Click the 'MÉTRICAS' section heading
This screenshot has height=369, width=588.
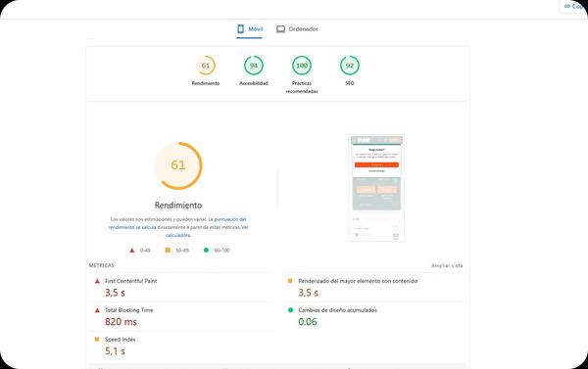pos(102,265)
